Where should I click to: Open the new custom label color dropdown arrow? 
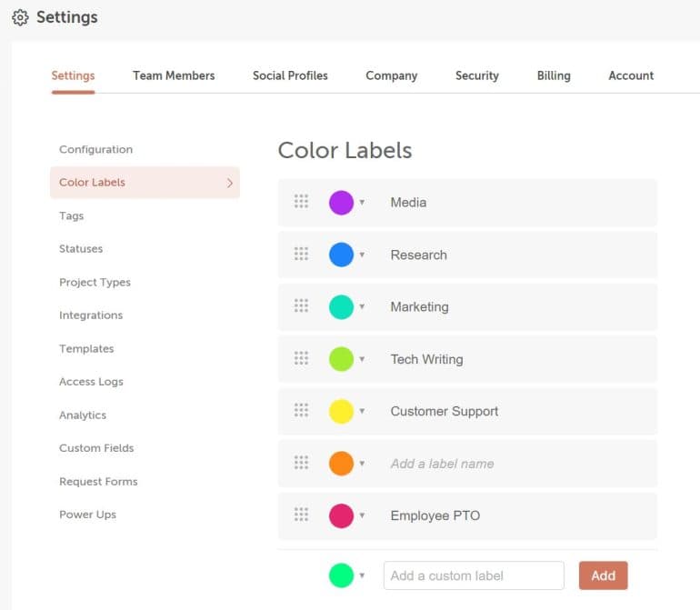(x=362, y=575)
